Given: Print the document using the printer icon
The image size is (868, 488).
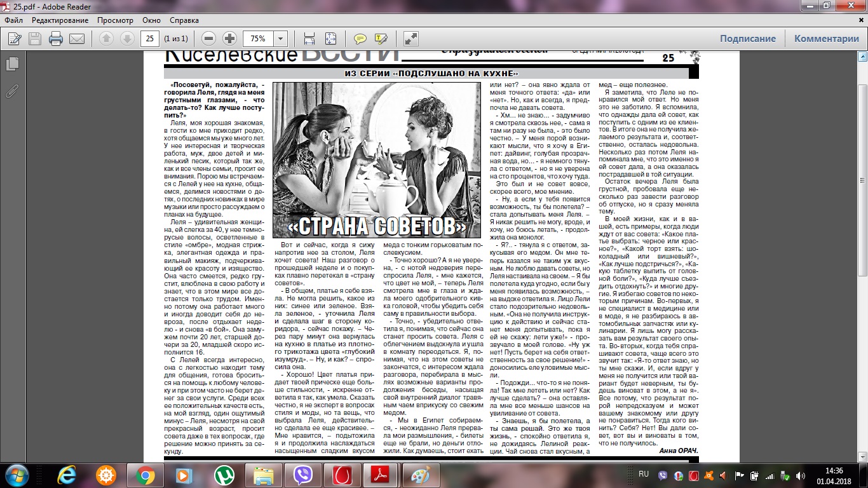Looking at the screenshot, I should coord(56,39).
